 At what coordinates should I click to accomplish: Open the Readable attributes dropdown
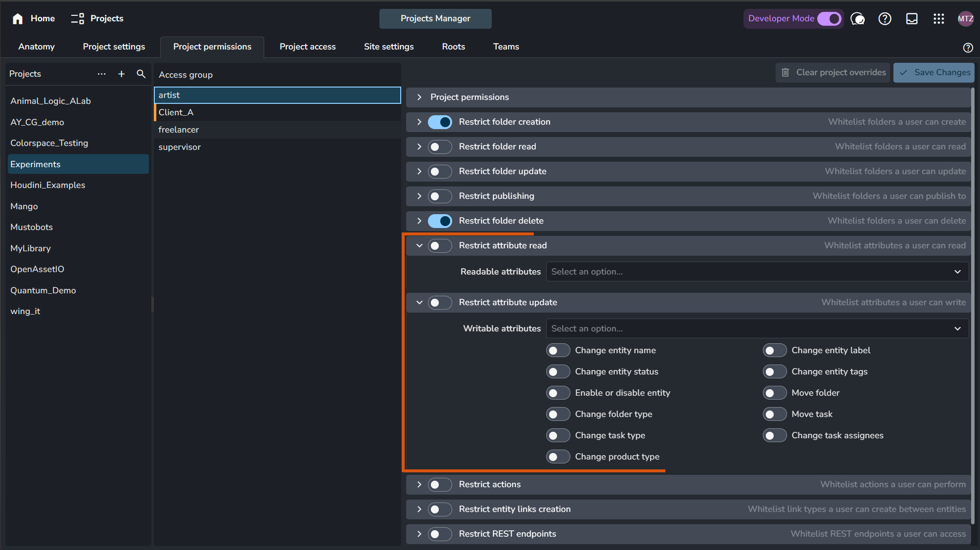(x=757, y=272)
